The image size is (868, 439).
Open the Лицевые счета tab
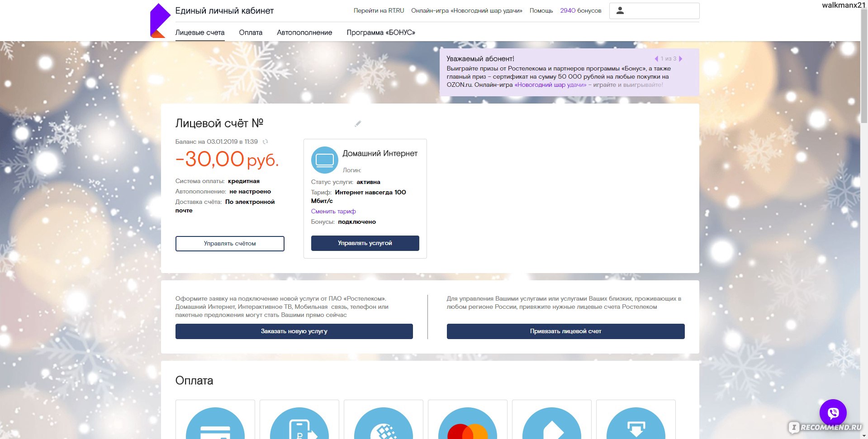[200, 33]
